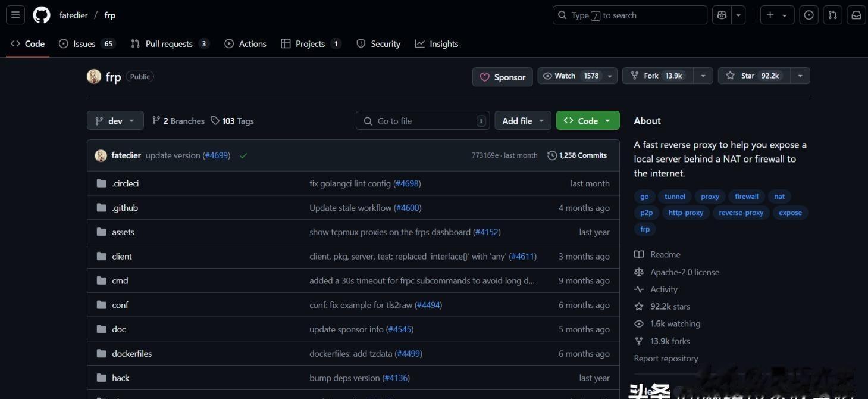Switch to the Actions tab
Image resolution: width=868 pixels, height=399 pixels.
[245, 44]
